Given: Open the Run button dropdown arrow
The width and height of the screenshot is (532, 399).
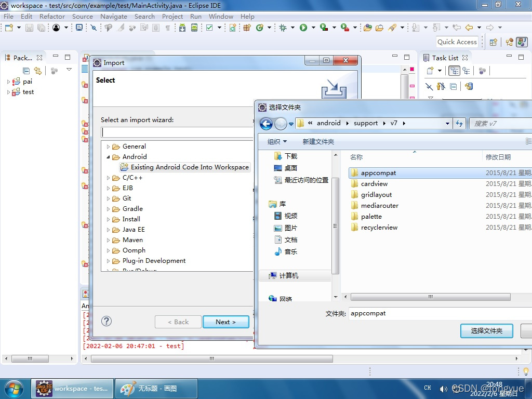Looking at the screenshot, I should tap(313, 28).
